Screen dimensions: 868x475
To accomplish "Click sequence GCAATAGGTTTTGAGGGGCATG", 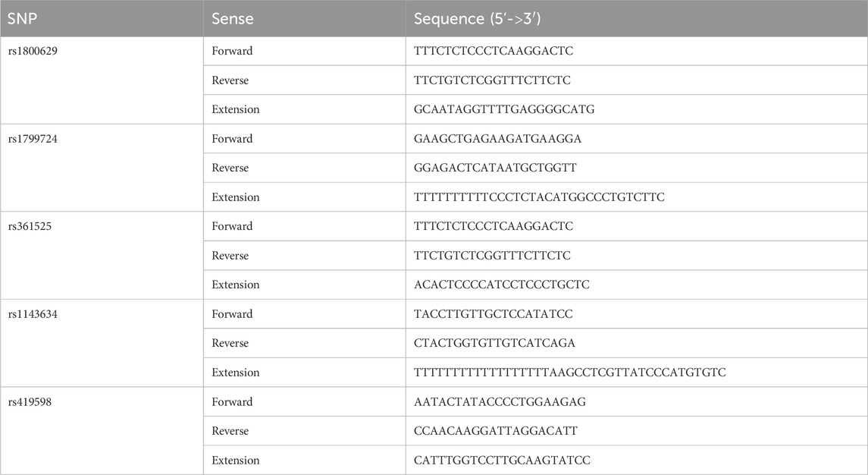I will pos(504,109).
